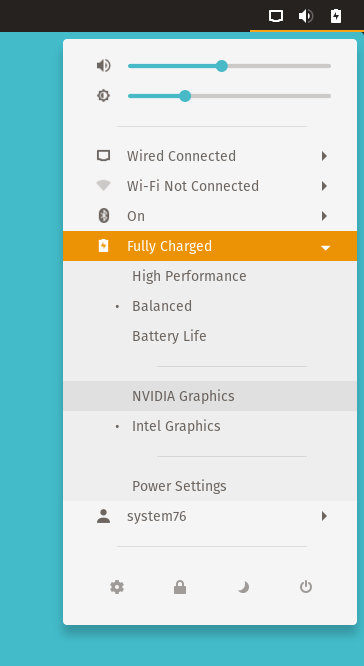The height and width of the screenshot is (666, 364).
Task: Click the volume slider track
Action: pyautogui.click(x=229, y=66)
